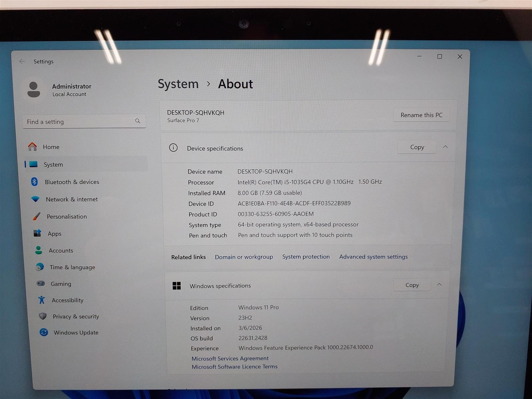Click the System type value 64-bit operating system
This screenshot has height=399, width=532.
[298, 224]
